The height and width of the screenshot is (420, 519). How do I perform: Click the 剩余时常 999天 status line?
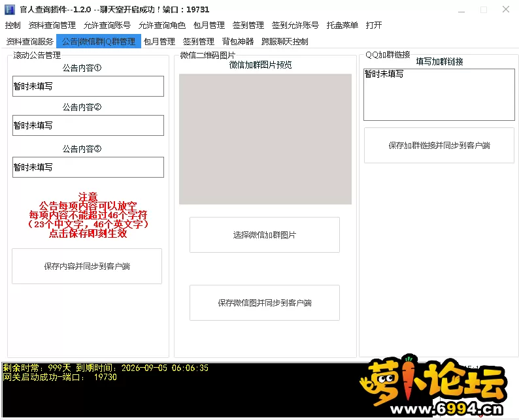[106, 368]
